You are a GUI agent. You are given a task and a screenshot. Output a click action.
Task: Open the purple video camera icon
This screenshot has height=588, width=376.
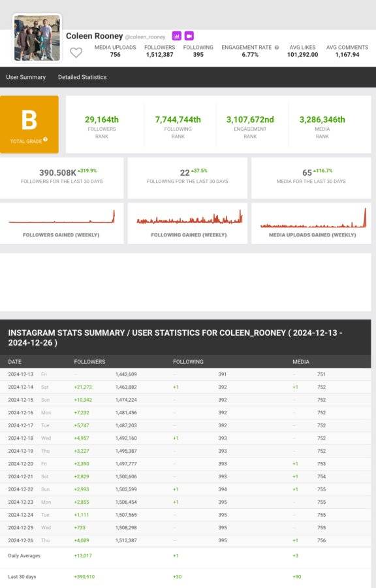pyautogui.click(x=189, y=36)
